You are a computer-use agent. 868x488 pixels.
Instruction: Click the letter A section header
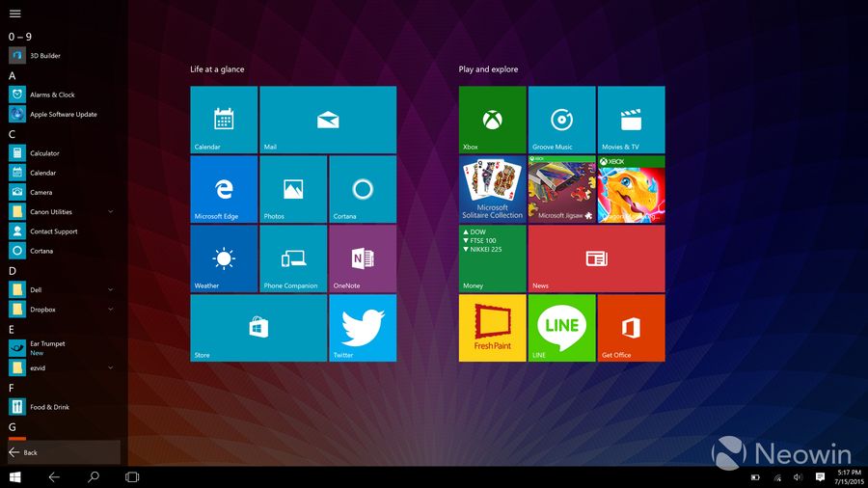pyautogui.click(x=13, y=76)
